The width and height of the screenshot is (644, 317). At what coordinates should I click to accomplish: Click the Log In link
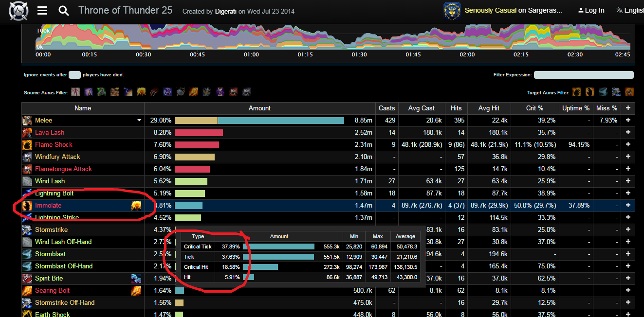[x=591, y=10]
